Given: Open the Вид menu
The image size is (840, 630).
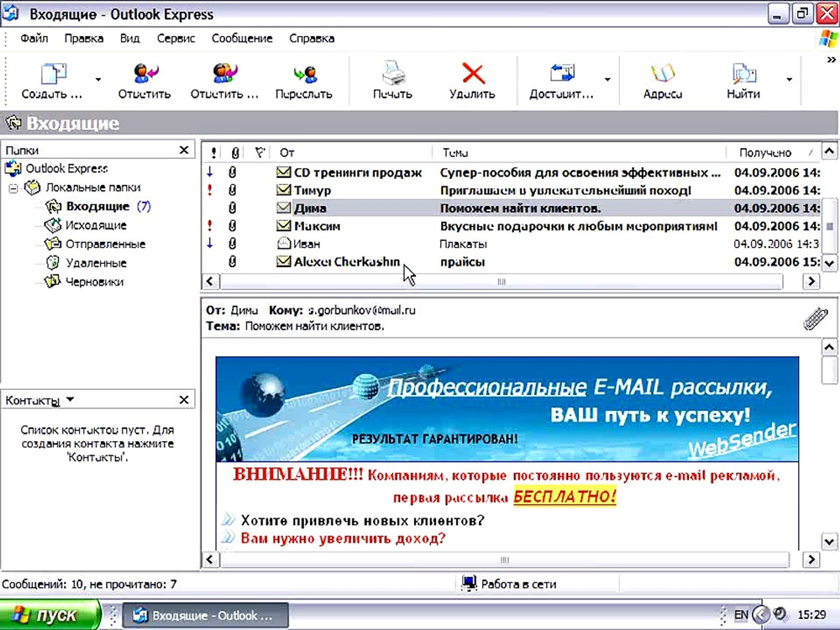Looking at the screenshot, I should 130,38.
